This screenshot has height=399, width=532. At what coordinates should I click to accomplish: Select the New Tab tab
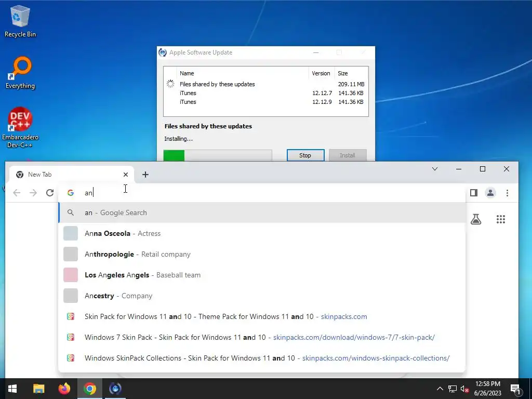pos(71,175)
